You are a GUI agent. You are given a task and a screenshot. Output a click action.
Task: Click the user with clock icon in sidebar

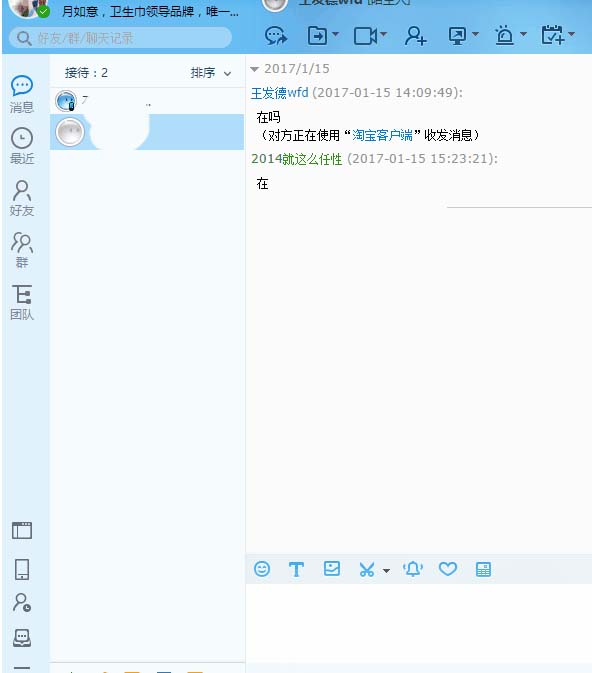pos(22,603)
